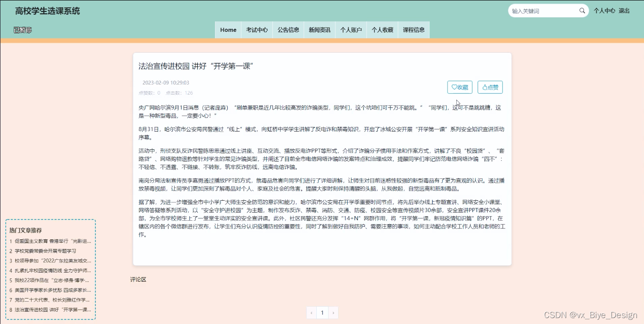Open hot article 5 我校22项作品

50,280
